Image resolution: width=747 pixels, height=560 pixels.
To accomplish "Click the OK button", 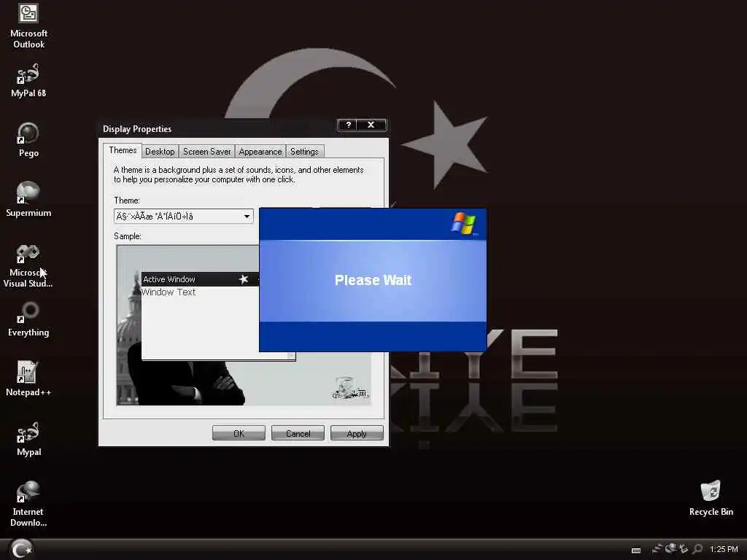I will coord(239,433).
